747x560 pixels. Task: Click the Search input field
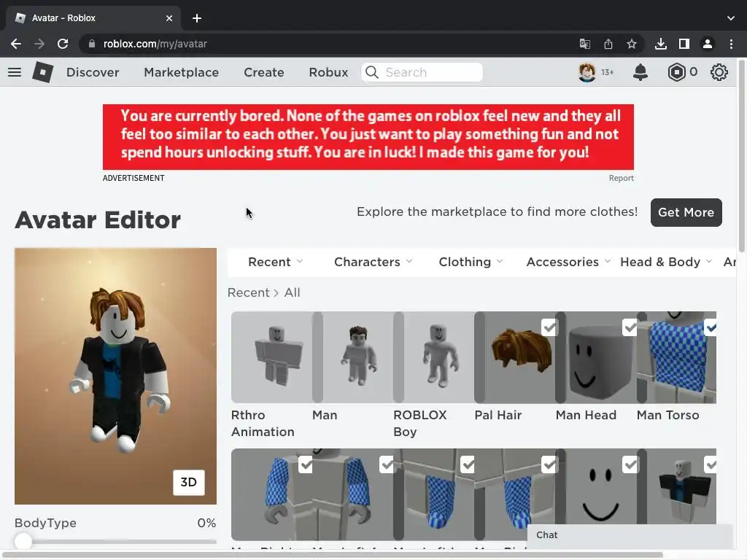tap(422, 72)
